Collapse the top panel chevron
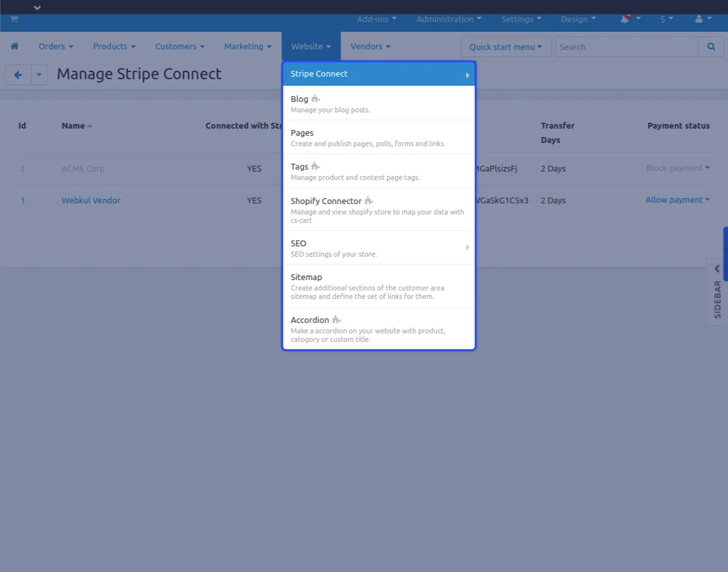The image size is (728, 572). coord(37,7)
